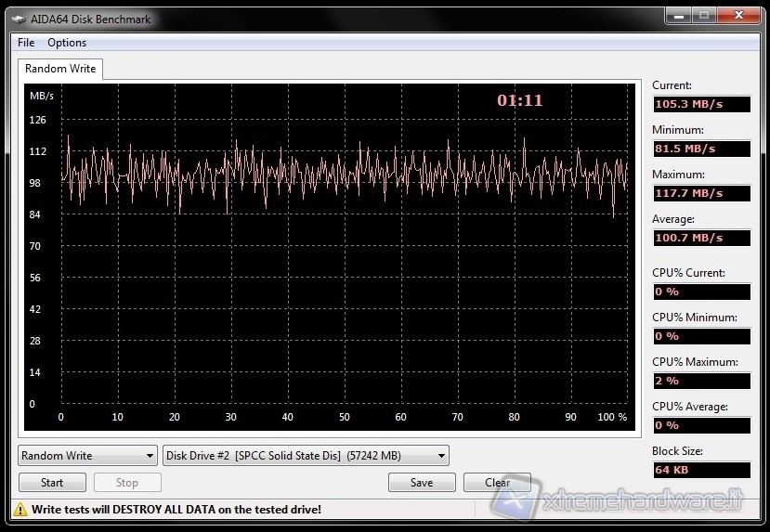The image size is (770, 532).
Task: Click the yellow warning triangle icon
Action: pos(20,509)
